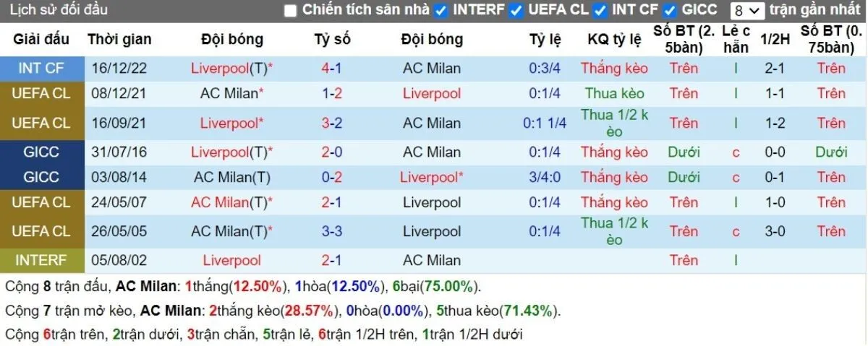Enable the "Chiến tích sân nhà" checkbox

[291, 11]
